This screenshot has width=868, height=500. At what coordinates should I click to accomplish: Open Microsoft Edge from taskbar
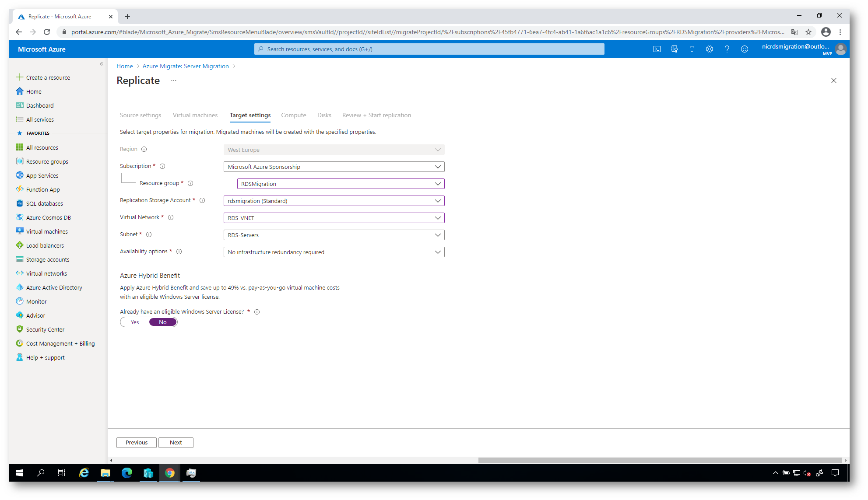[x=127, y=473]
